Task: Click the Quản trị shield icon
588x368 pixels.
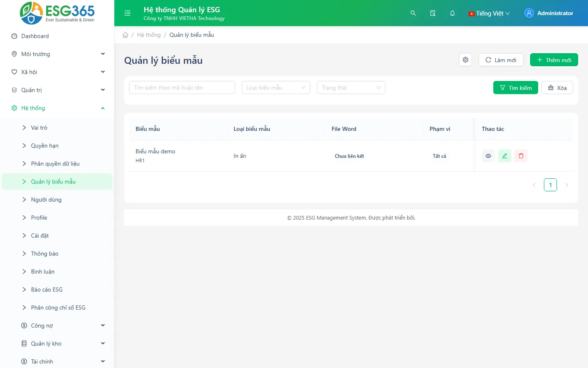Action: pos(14,90)
